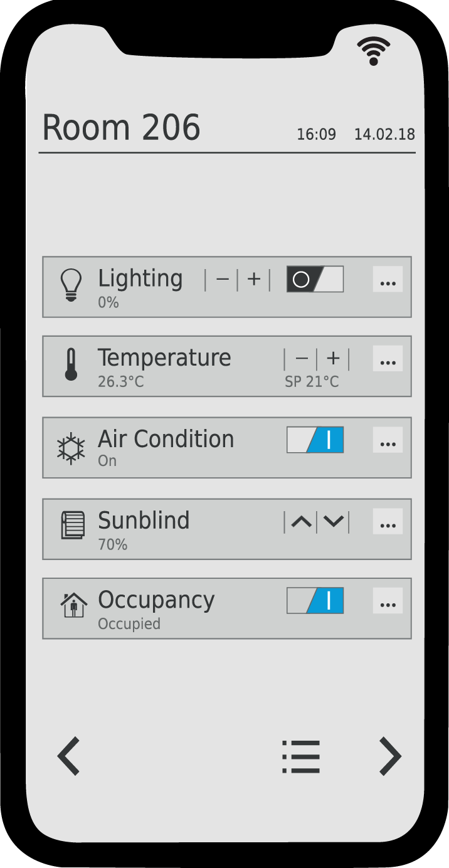Turn off the Air Condition switch
449x868 pixels.
[x=315, y=440]
